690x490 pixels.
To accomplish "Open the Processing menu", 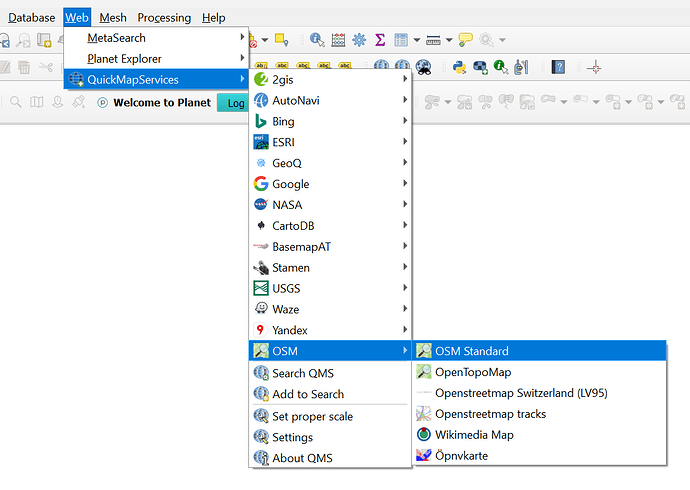I will (x=164, y=18).
